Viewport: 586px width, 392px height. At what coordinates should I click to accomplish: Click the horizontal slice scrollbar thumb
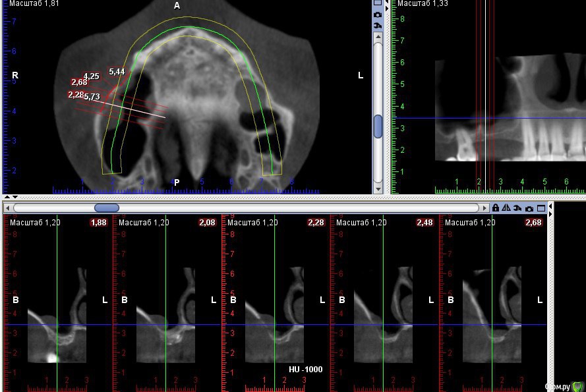pyautogui.click(x=106, y=208)
